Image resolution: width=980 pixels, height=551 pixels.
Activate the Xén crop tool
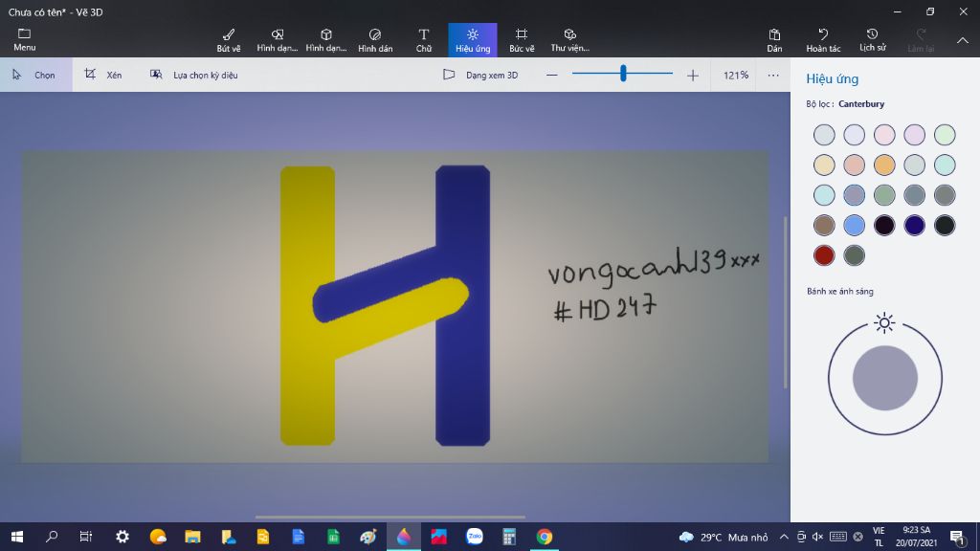point(103,75)
